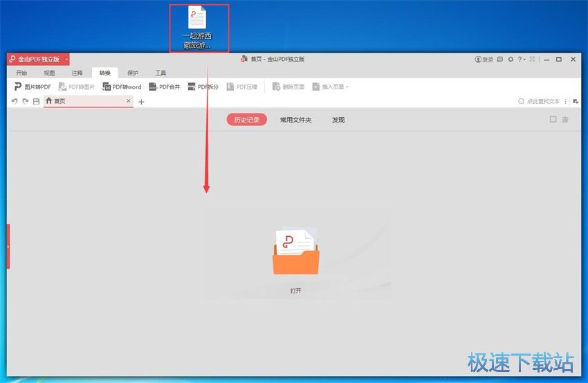
Task: Open the 开始 ribbon tab
Action: [x=21, y=73]
